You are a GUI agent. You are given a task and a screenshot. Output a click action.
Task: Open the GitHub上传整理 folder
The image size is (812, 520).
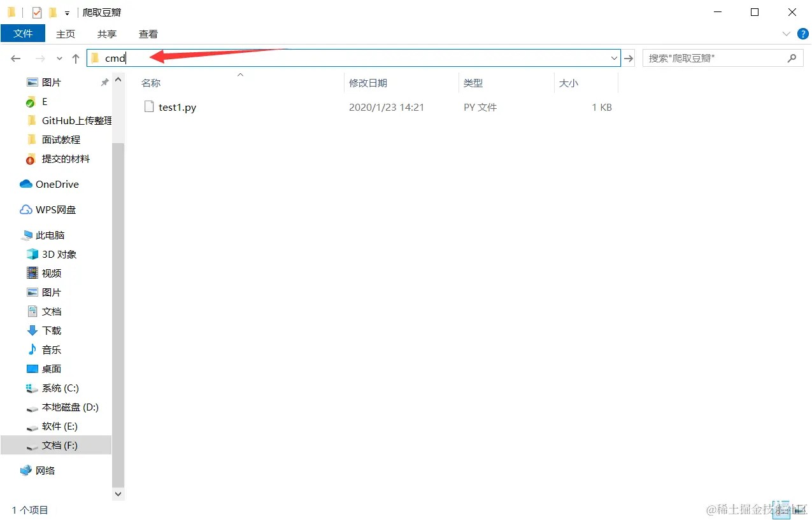(x=76, y=121)
